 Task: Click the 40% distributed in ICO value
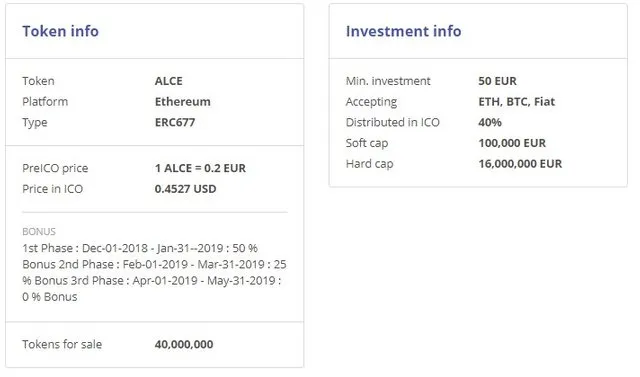point(490,122)
